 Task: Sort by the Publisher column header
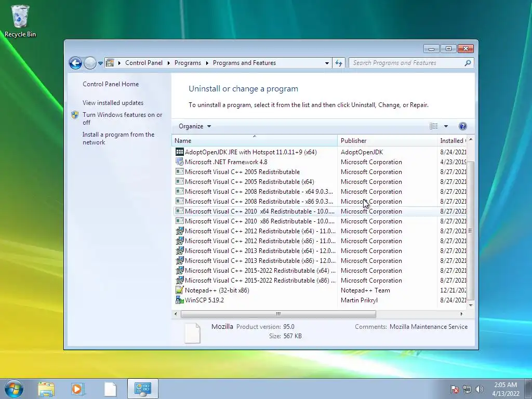(x=388, y=140)
